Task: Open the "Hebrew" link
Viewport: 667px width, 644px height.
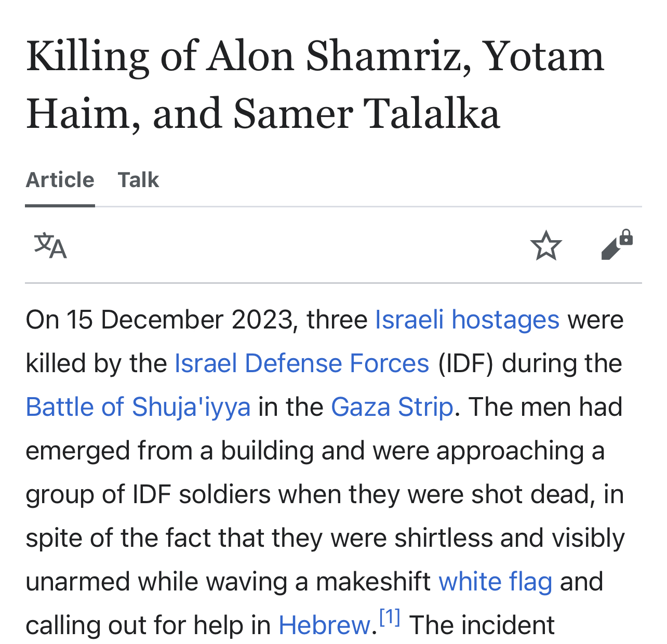Action: point(325,625)
